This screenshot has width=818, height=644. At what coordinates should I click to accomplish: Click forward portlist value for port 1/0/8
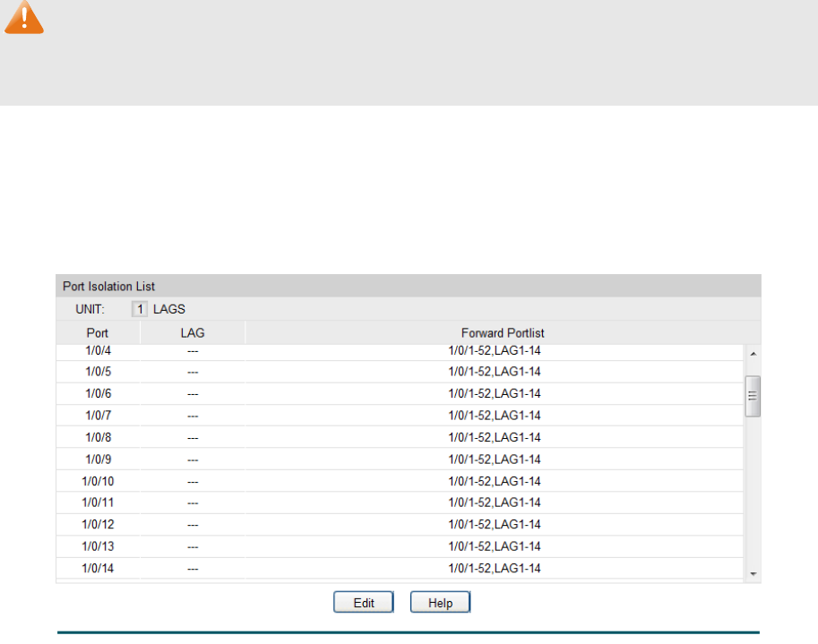(495, 437)
